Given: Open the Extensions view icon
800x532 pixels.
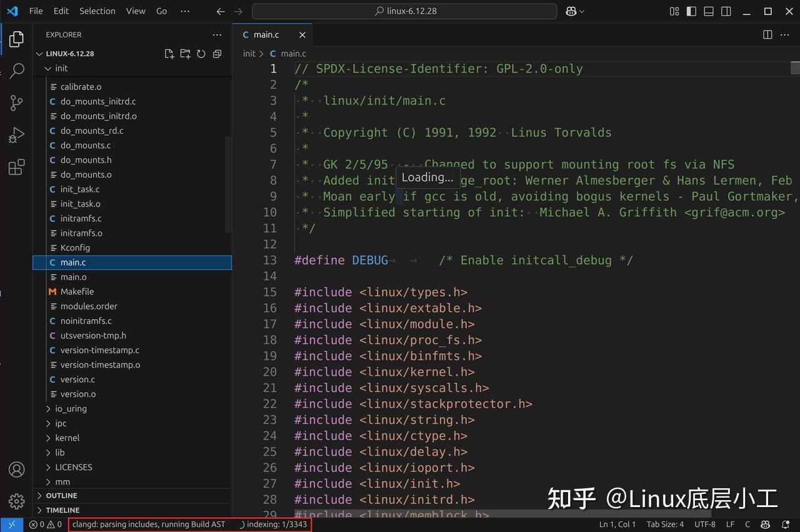Looking at the screenshot, I should [x=16, y=166].
